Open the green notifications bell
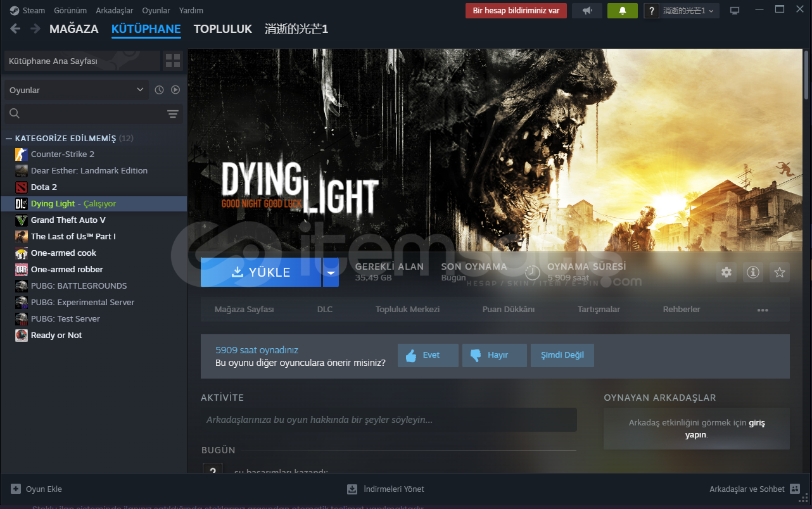The width and height of the screenshot is (812, 509). 623,11
